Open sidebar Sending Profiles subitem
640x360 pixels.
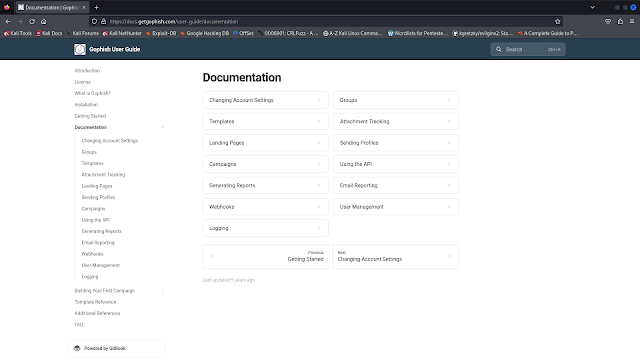98,197
